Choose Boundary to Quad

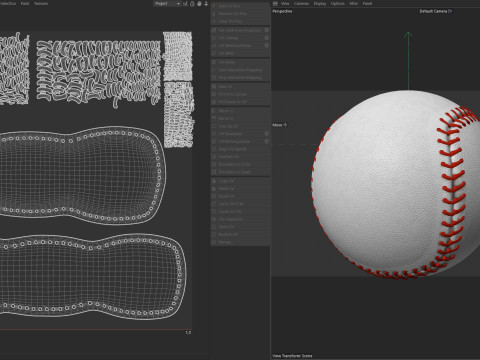click(x=240, y=172)
